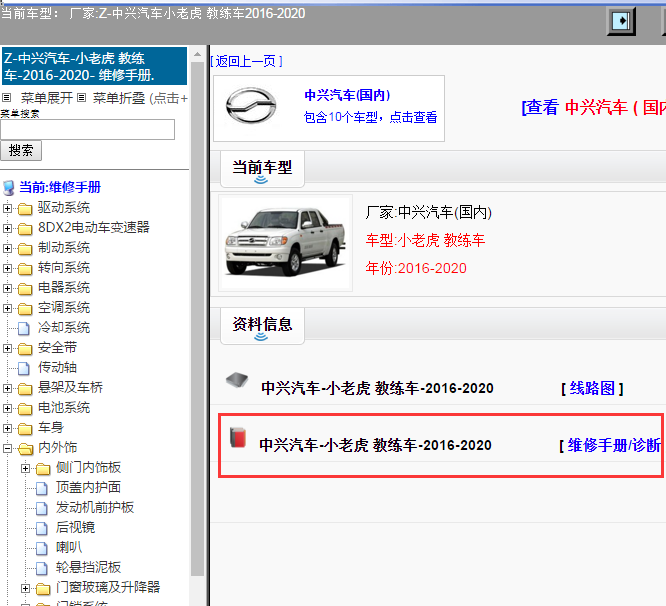Click the 菜单展开 label
The width and height of the screenshot is (666, 606).
tap(47, 98)
